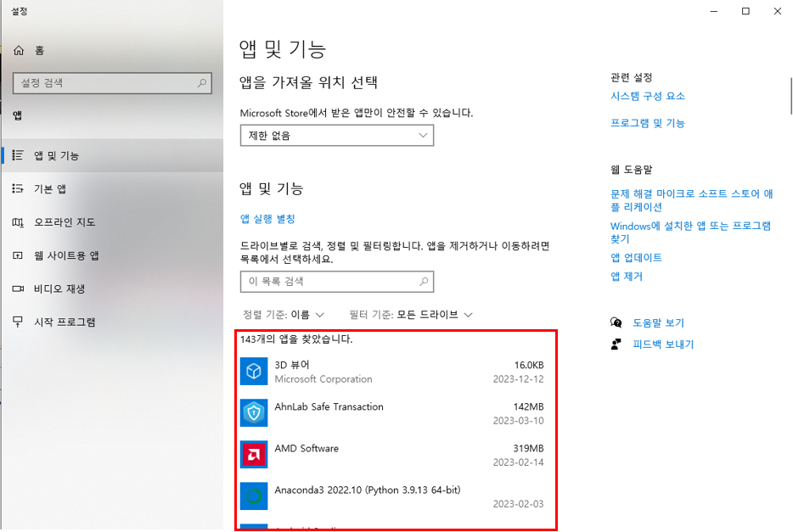The image size is (793, 532).
Task: Open 비디오 재생 settings page
Action: [x=112, y=289]
